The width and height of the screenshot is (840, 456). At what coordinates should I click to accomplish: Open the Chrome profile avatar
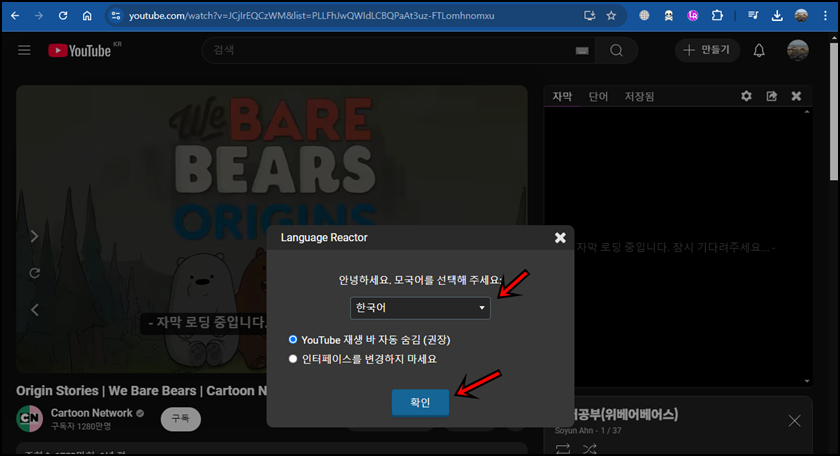[801, 16]
